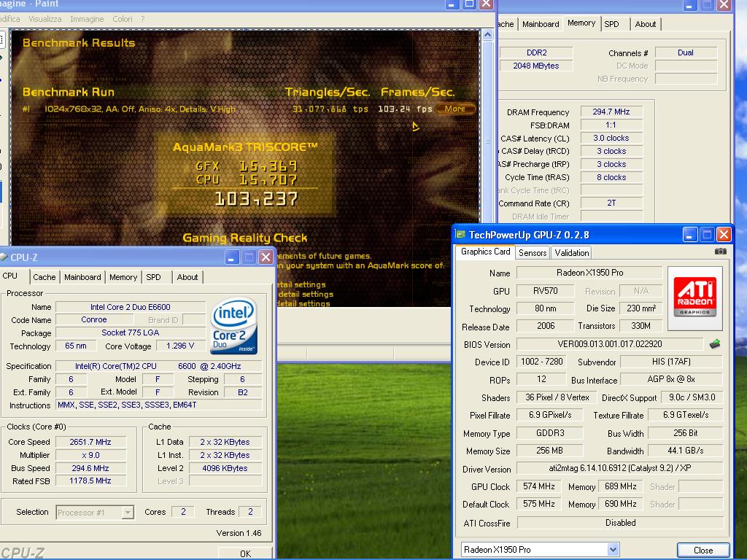Click the memory type value DDR2
The image size is (747, 560).
[536, 52]
